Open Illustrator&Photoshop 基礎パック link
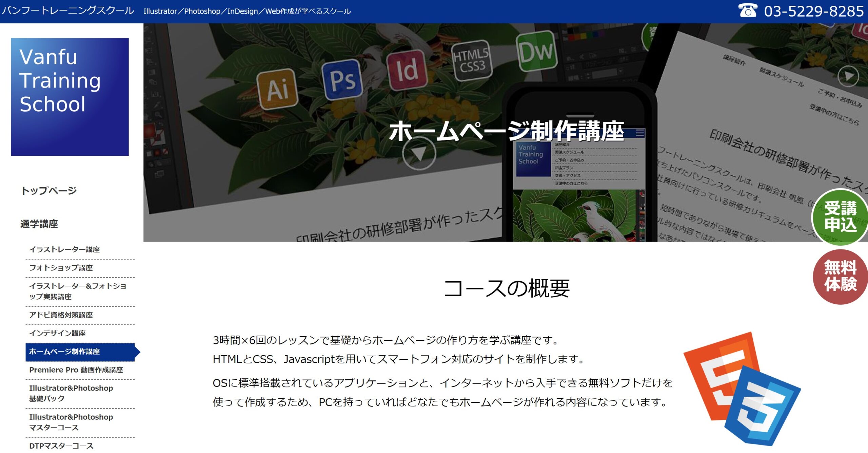The width and height of the screenshot is (868, 453). click(80, 393)
